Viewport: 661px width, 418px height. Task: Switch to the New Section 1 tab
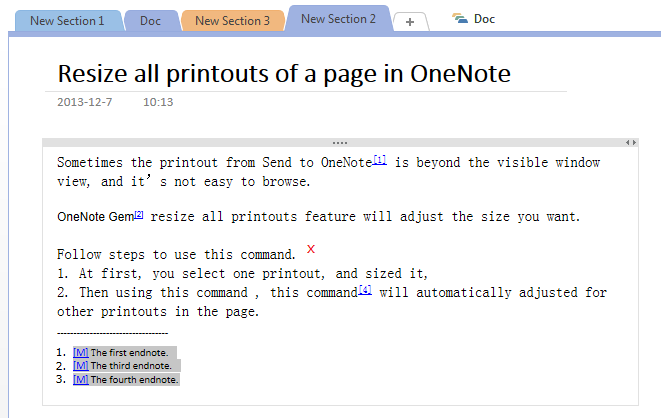coord(67,21)
